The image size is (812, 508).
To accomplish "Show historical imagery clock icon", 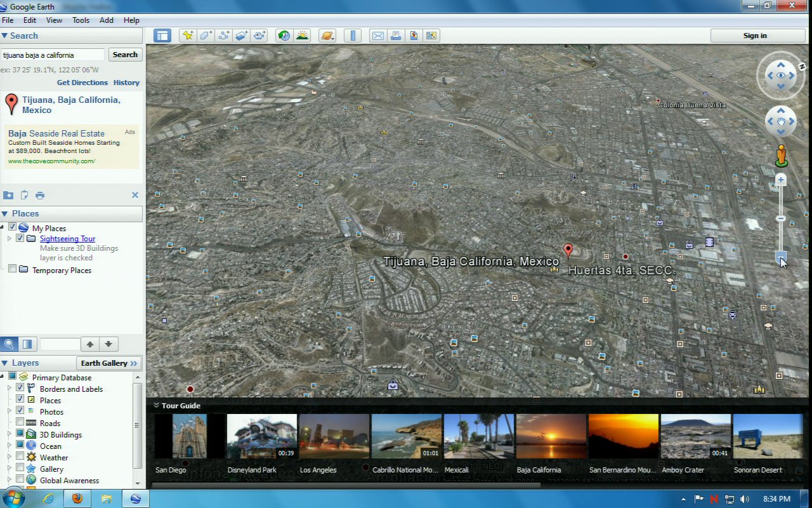I will click(x=284, y=36).
